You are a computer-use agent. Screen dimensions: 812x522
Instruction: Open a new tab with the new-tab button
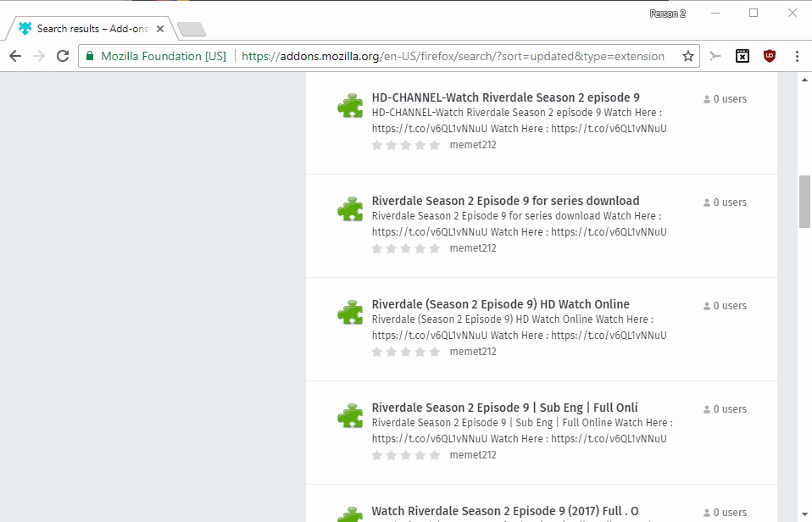point(192,29)
